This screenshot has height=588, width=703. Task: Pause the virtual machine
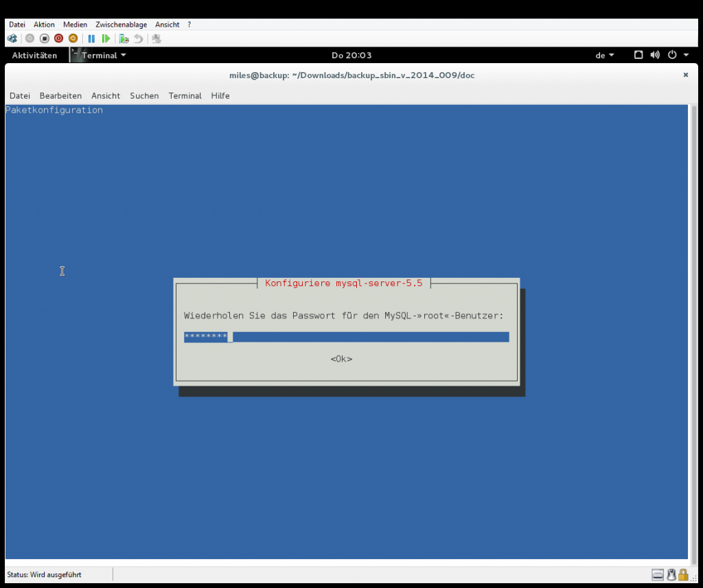click(x=91, y=38)
